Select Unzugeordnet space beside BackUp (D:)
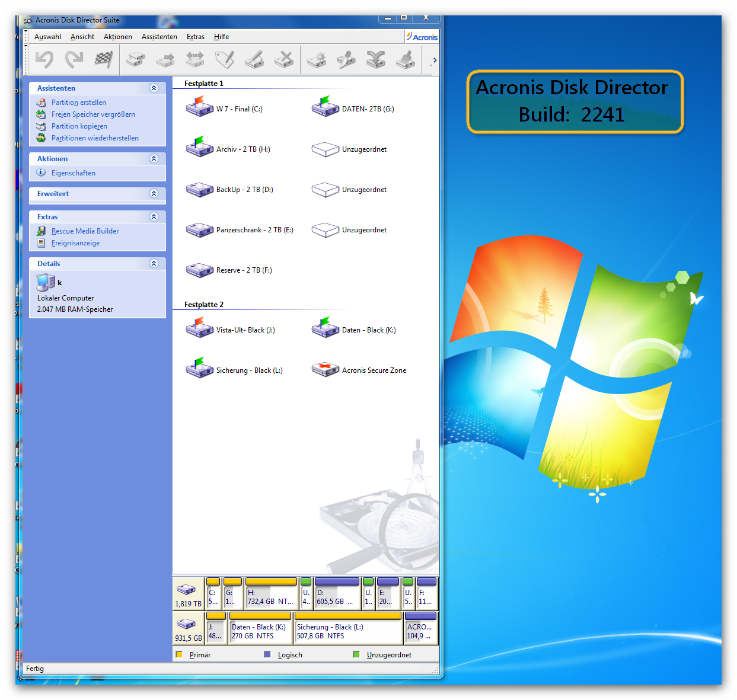 (349, 190)
